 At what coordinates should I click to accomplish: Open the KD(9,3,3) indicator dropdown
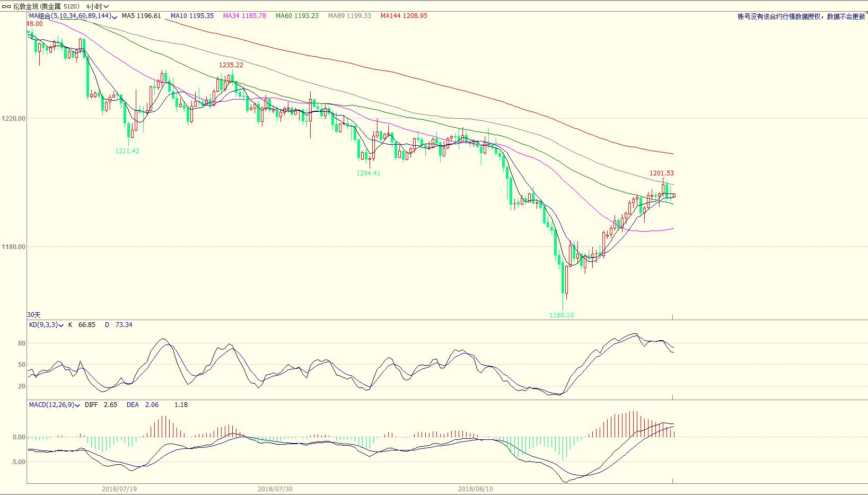62,325
